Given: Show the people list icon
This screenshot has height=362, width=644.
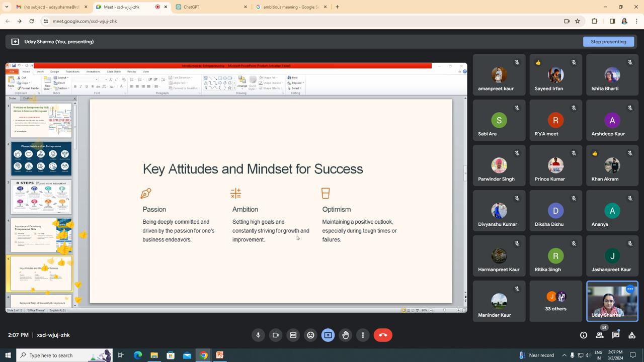Looking at the screenshot, I should click(x=600, y=335).
